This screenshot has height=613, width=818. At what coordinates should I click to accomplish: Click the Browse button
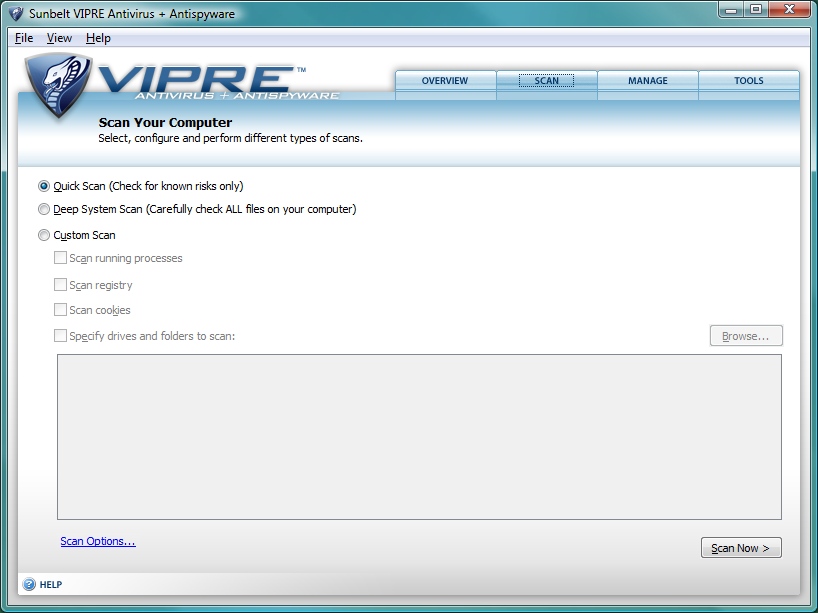click(x=746, y=336)
